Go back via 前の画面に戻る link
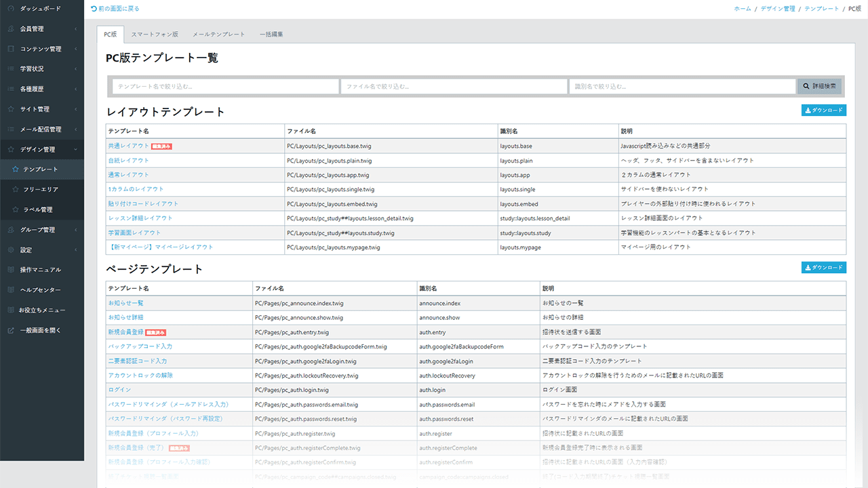 pyautogui.click(x=115, y=9)
